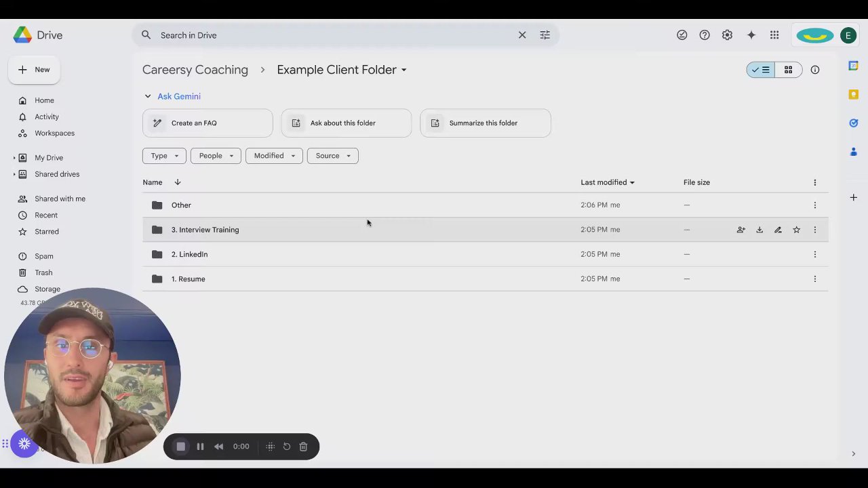This screenshot has width=868, height=488.
Task: Open Recent in the sidebar
Action: tap(46, 215)
